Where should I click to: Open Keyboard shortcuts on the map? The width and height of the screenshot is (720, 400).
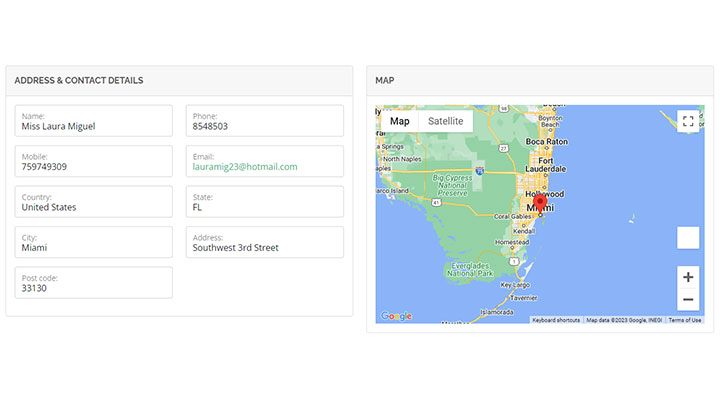556,320
